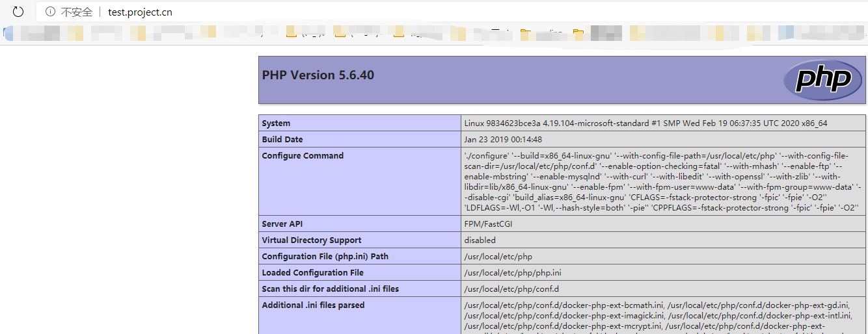Select the './configure' command text cell
The height and width of the screenshot is (334, 868).
(663, 182)
